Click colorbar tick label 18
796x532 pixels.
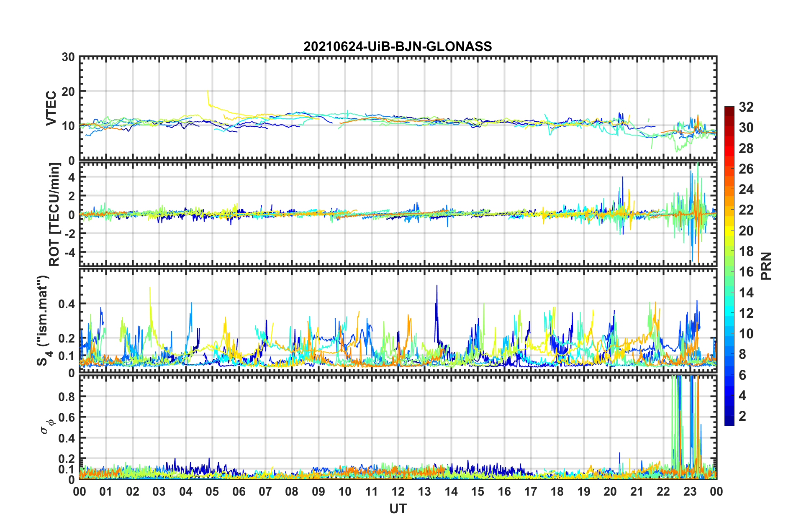coord(746,251)
